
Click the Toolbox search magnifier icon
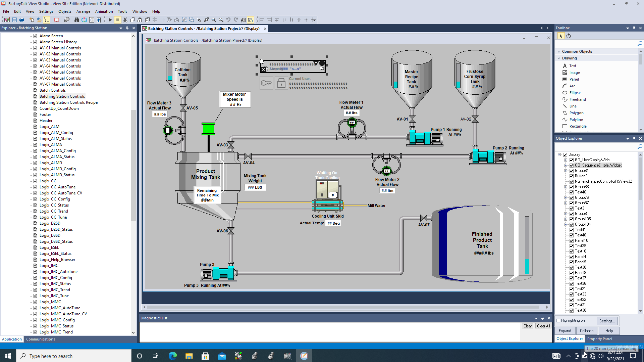[640, 44]
